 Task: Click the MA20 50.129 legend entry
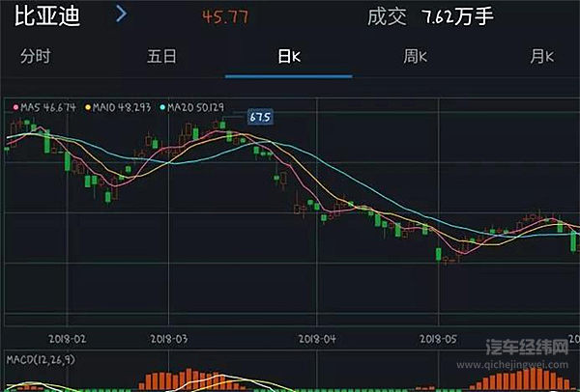[x=192, y=107]
